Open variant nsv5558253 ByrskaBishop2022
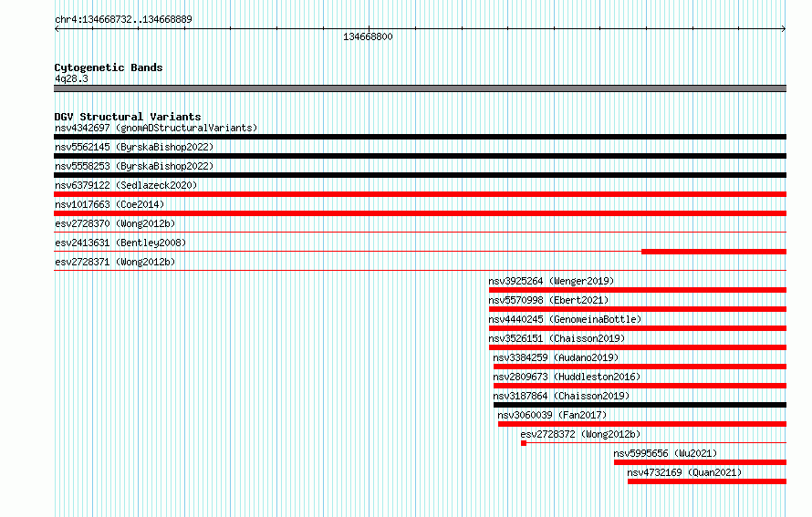Image resolution: width=812 pixels, height=517 pixels. coord(134,166)
